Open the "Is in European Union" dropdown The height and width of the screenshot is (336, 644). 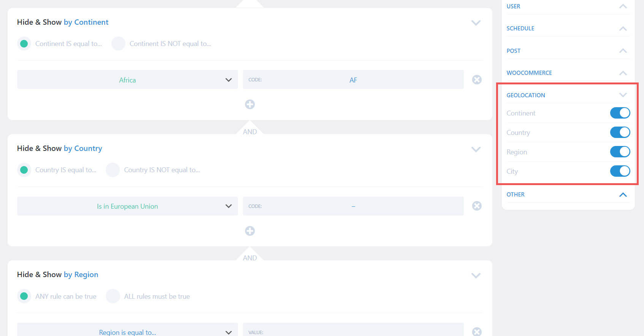127,206
